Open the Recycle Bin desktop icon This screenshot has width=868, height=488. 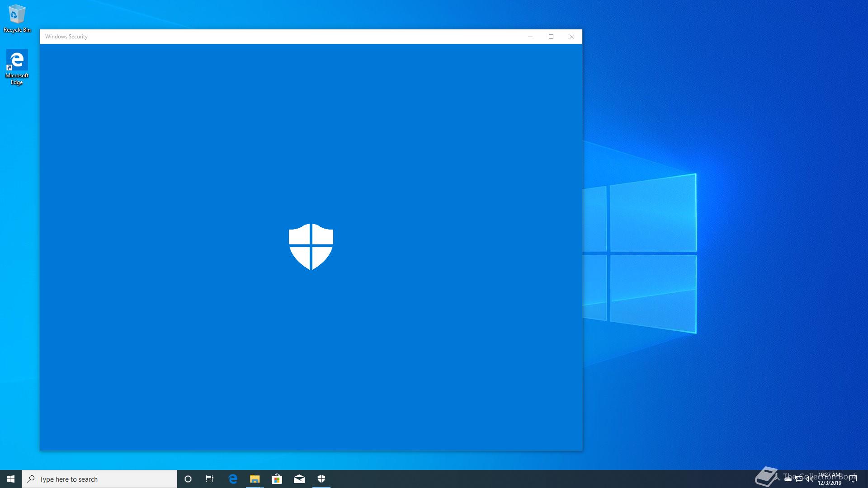(17, 19)
